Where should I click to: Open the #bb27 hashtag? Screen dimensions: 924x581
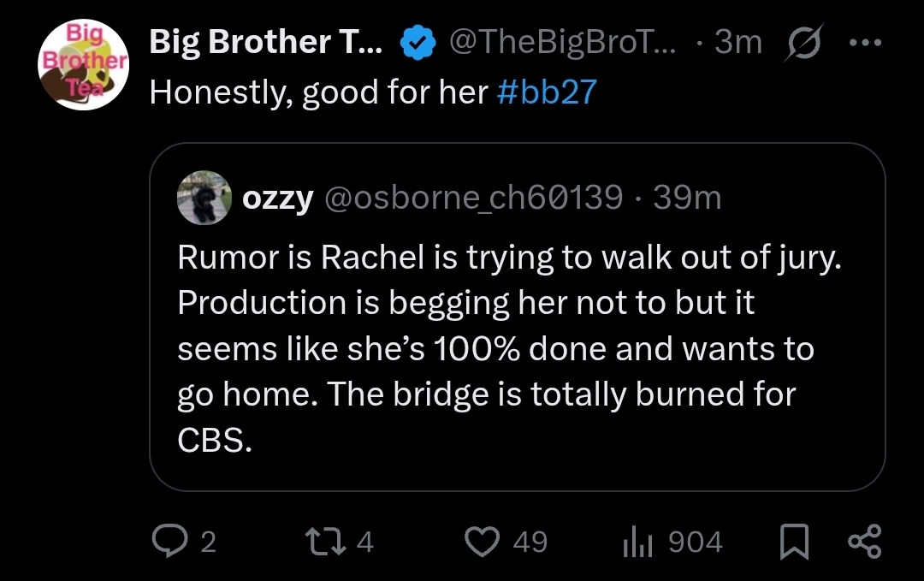[x=545, y=92]
